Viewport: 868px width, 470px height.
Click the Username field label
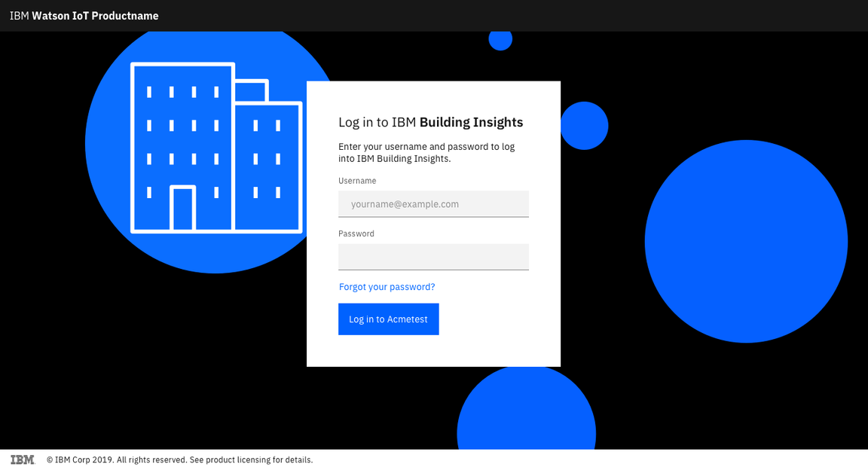click(x=356, y=180)
